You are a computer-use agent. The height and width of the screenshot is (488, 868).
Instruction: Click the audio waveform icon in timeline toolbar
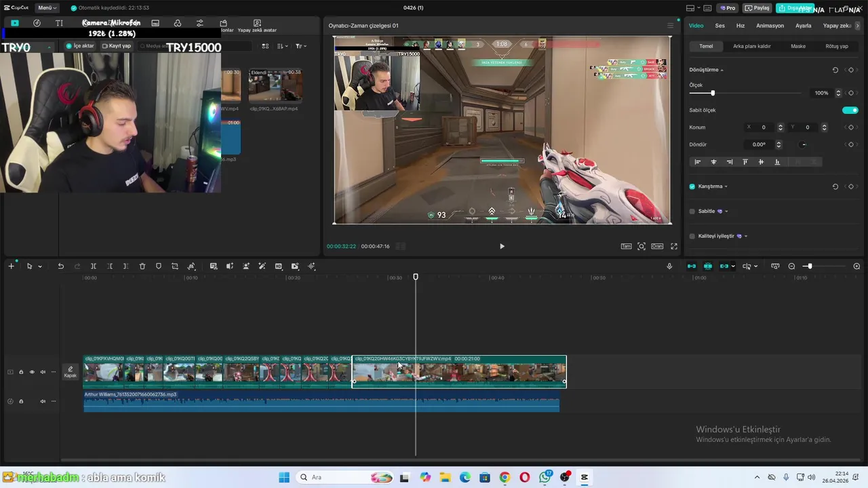tap(311, 266)
